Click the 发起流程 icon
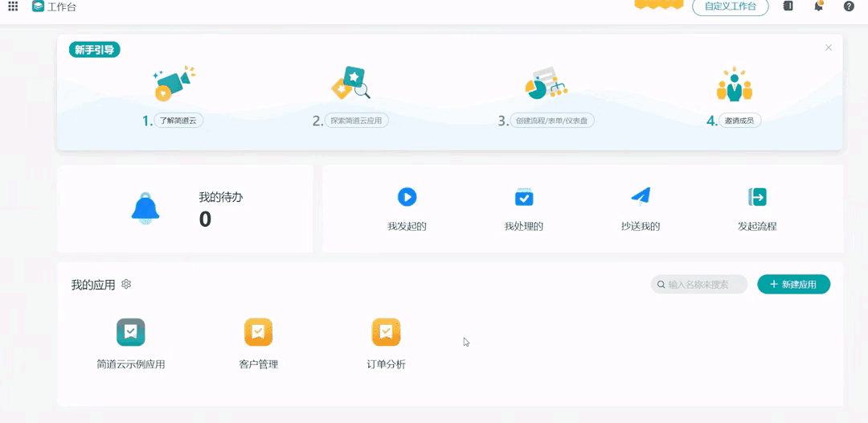 (757, 197)
